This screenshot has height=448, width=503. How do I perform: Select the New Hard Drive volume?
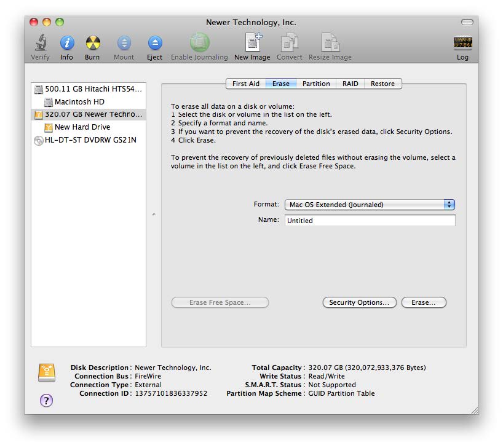tap(82, 127)
